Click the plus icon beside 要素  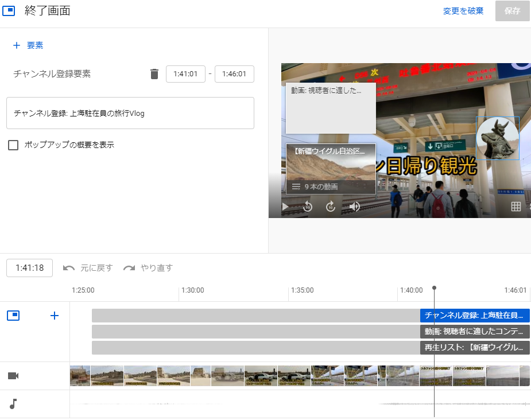pos(17,45)
